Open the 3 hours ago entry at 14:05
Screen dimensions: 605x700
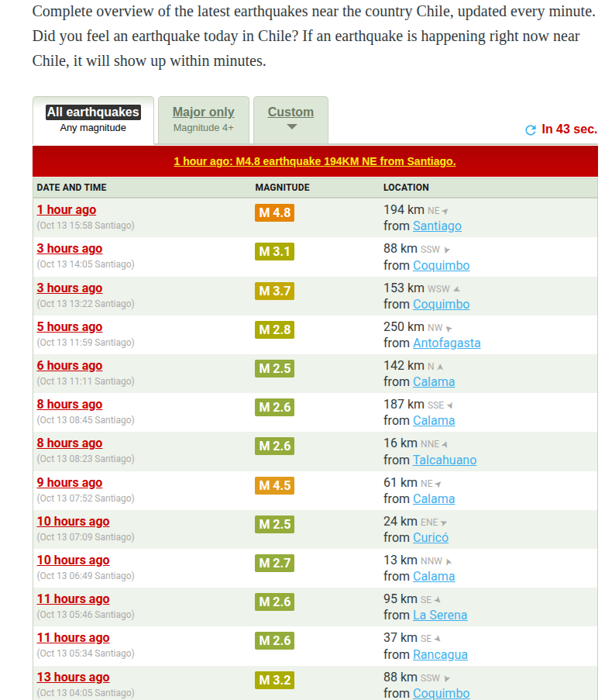[x=70, y=249]
